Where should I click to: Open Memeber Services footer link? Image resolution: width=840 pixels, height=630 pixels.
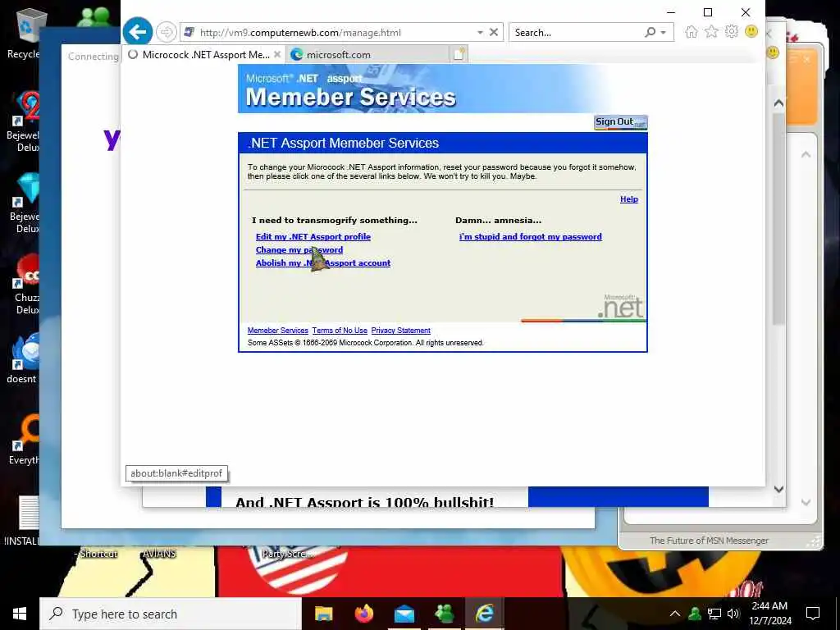click(x=277, y=331)
